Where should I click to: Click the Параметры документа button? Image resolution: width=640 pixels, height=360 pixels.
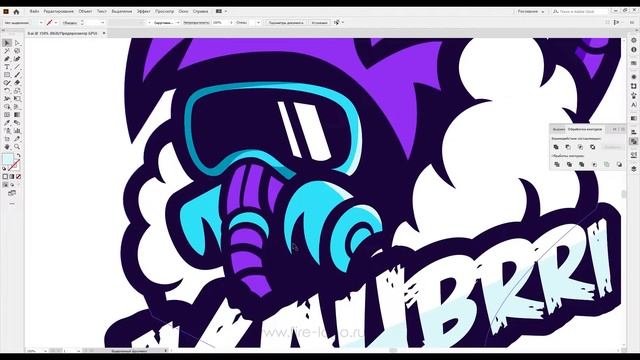point(286,23)
